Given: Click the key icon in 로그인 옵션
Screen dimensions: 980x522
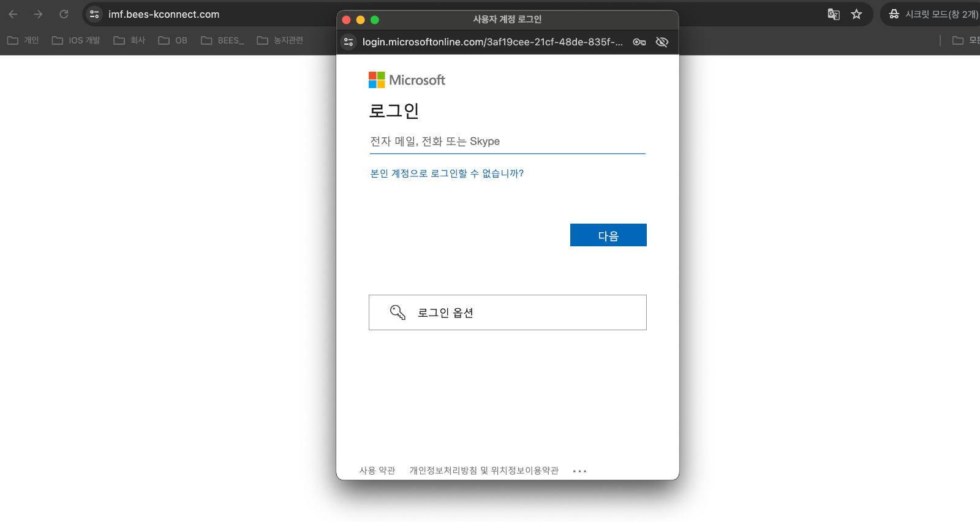Looking at the screenshot, I should pos(398,312).
